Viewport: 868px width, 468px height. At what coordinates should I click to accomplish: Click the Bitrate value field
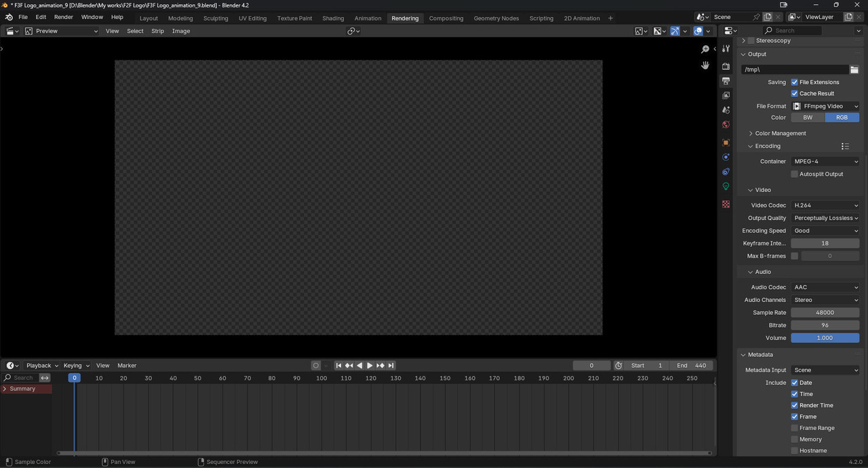(825, 326)
